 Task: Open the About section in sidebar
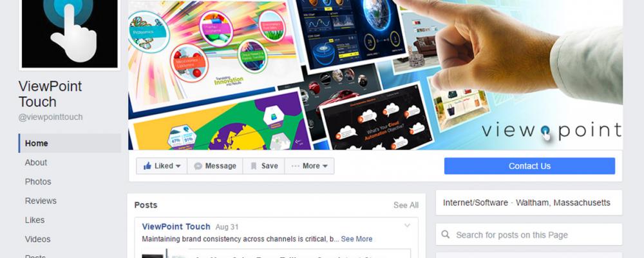pyautogui.click(x=35, y=163)
